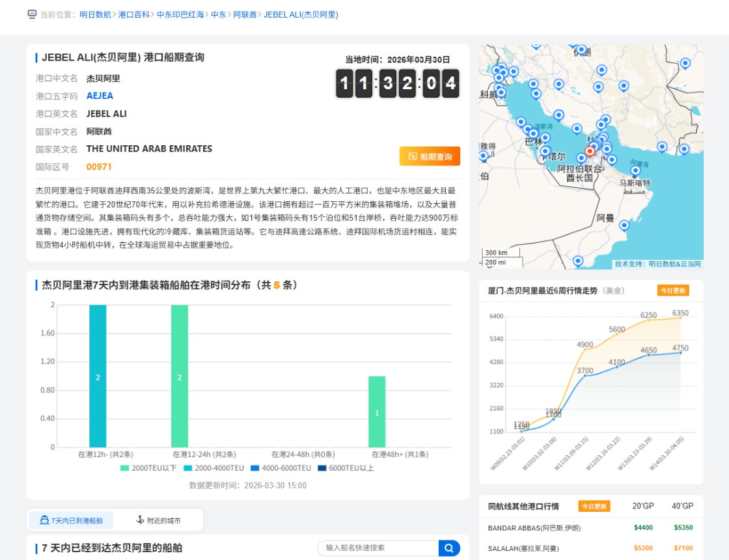Click the orange 船期查询 button
The height and width of the screenshot is (560, 729).
point(430,156)
